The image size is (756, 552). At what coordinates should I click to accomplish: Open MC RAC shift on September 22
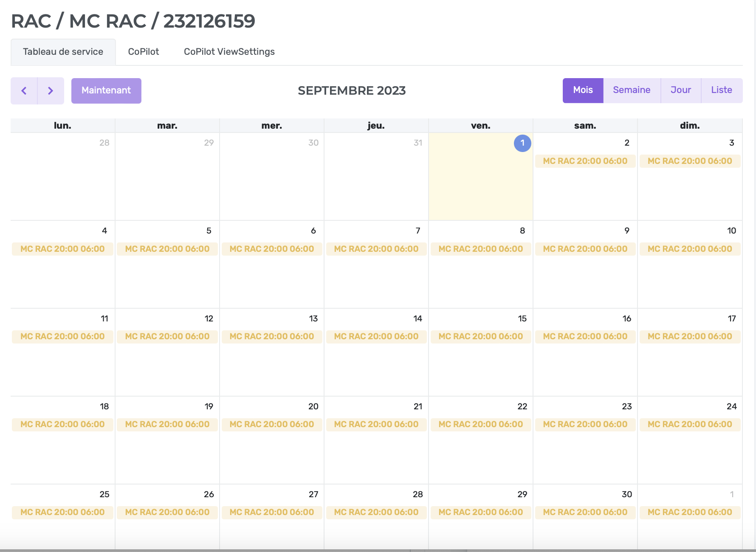(x=480, y=424)
